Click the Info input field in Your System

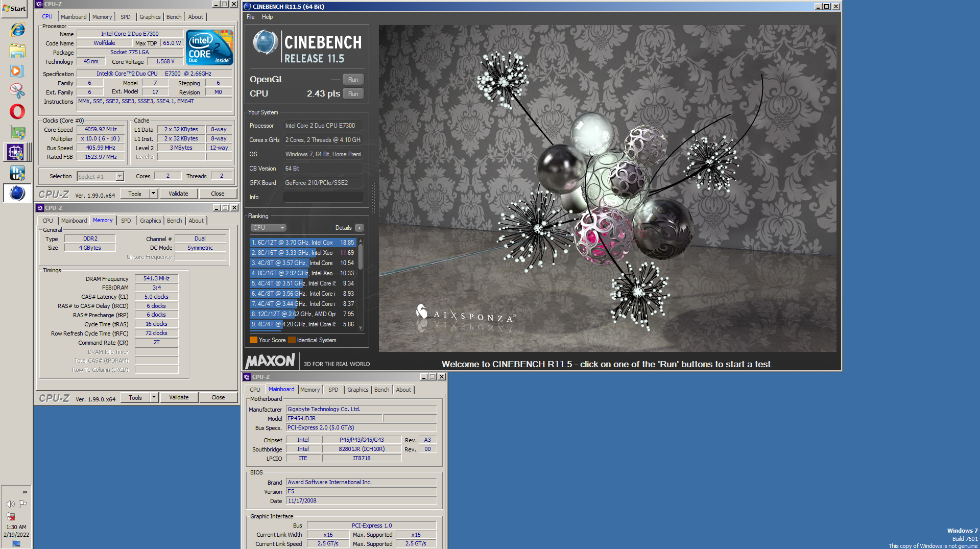coord(323,197)
